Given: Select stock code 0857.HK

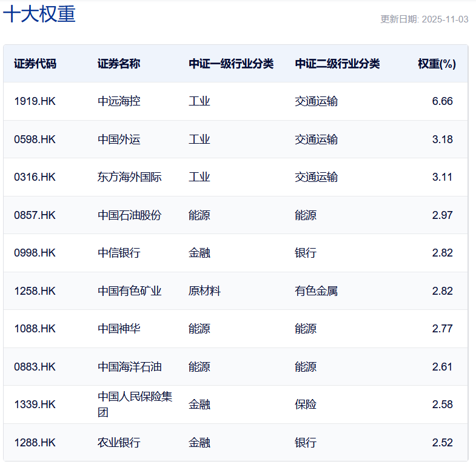Looking at the screenshot, I should pos(35,215).
